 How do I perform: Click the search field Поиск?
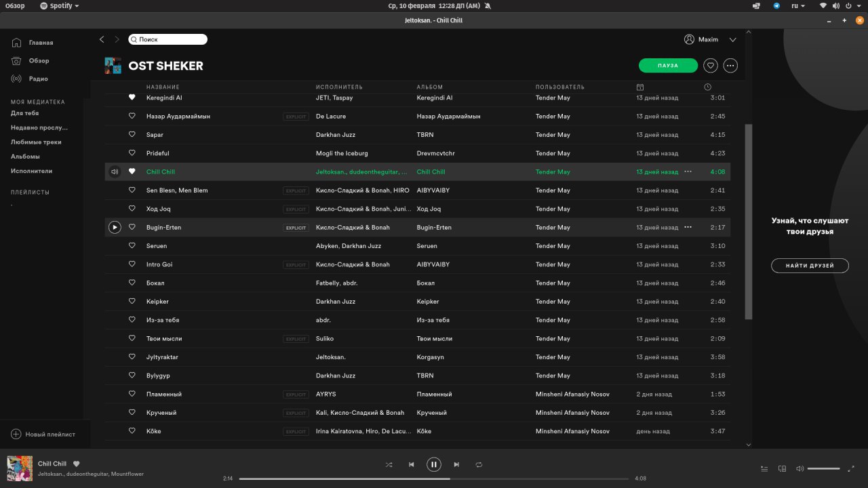167,39
